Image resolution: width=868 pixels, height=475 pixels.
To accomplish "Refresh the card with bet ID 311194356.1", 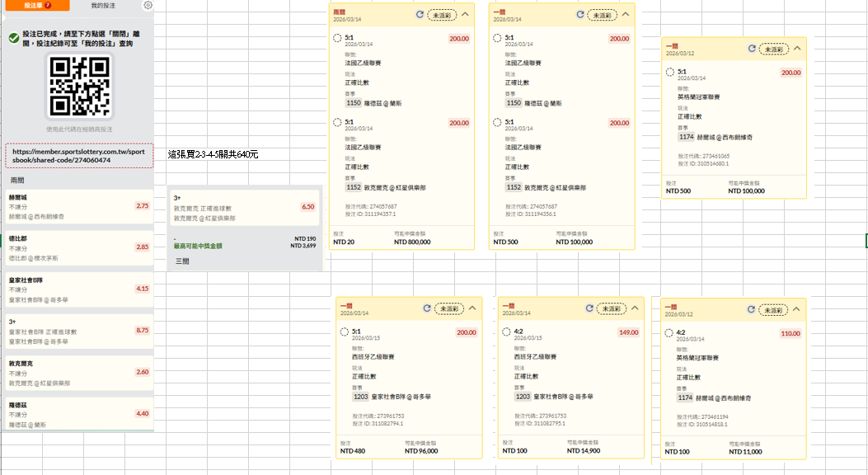I will click(580, 15).
